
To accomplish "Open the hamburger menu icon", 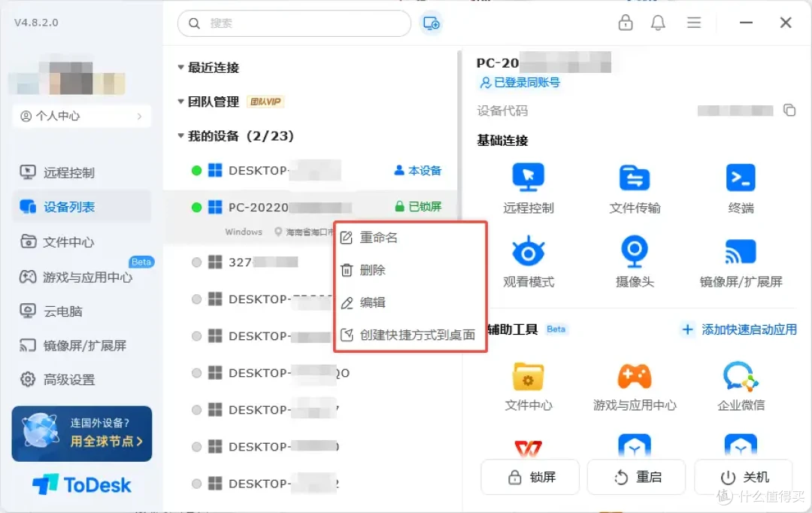I will (x=694, y=23).
